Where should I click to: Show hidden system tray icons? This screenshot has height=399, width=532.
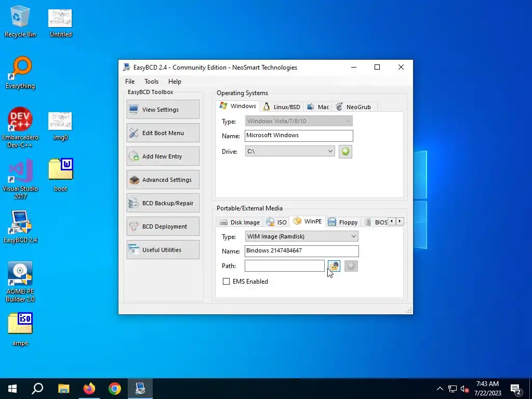click(440, 389)
